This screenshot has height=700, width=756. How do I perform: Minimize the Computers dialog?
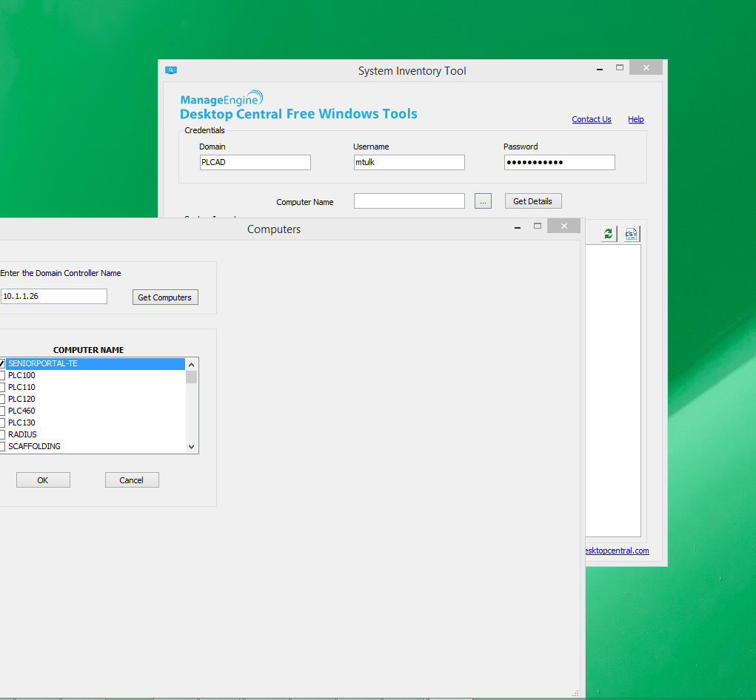pos(518,226)
